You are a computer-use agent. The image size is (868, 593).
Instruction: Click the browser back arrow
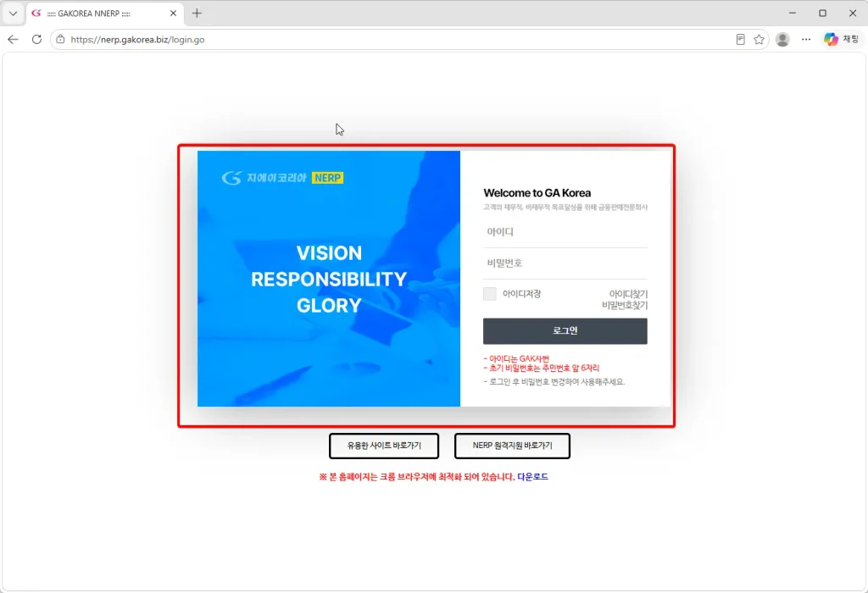point(14,39)
